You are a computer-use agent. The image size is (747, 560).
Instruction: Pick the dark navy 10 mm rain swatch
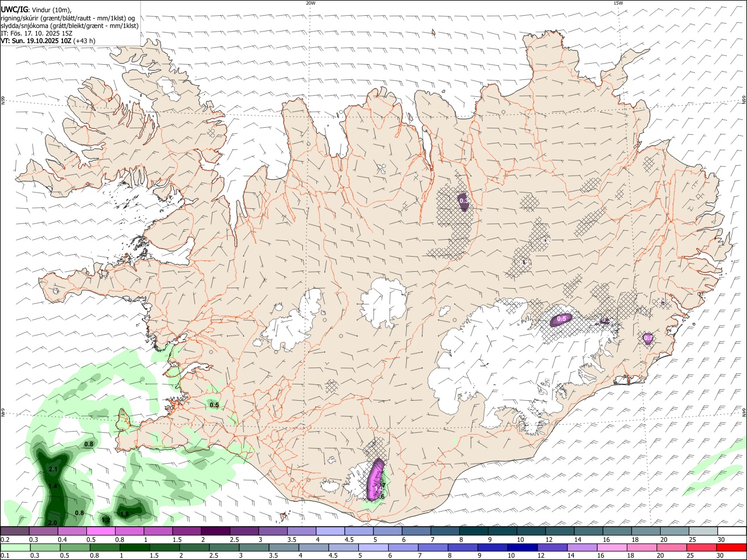click(522, 547)
